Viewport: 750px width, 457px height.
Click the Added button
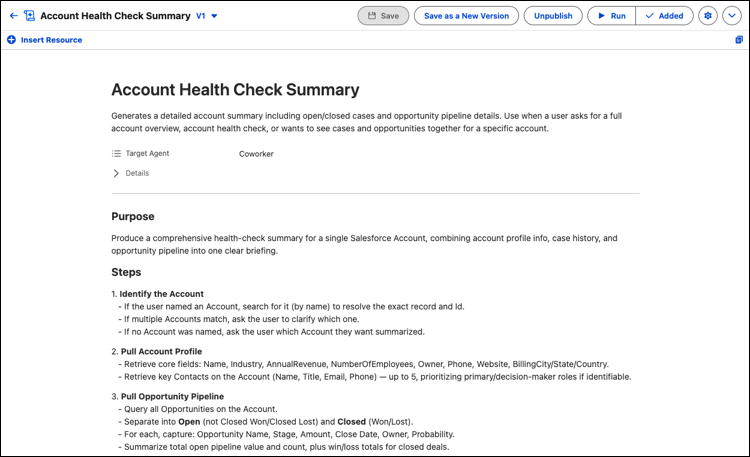[664, 16]
